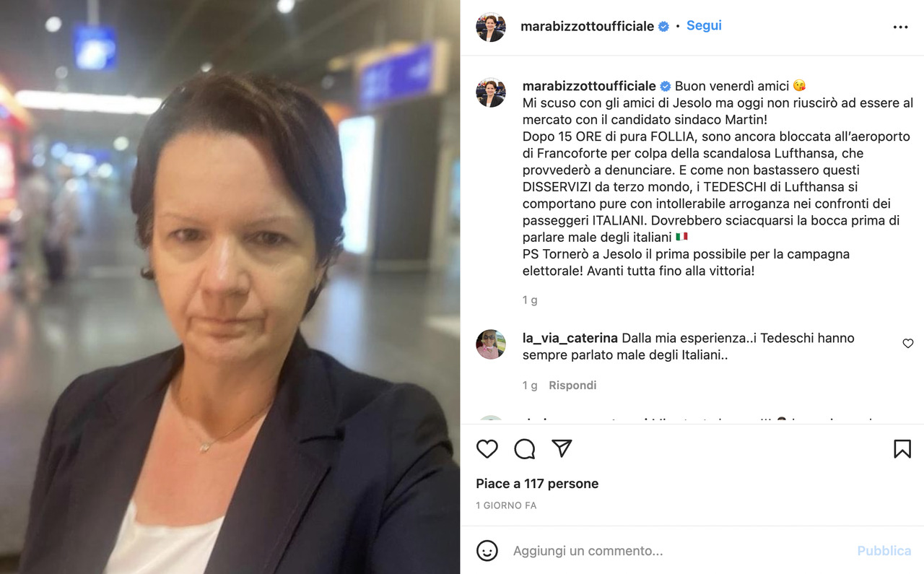Open la_via_caterina's profile avatar
Viewport: 924px width, 574px height.
[x=491, y=344]
